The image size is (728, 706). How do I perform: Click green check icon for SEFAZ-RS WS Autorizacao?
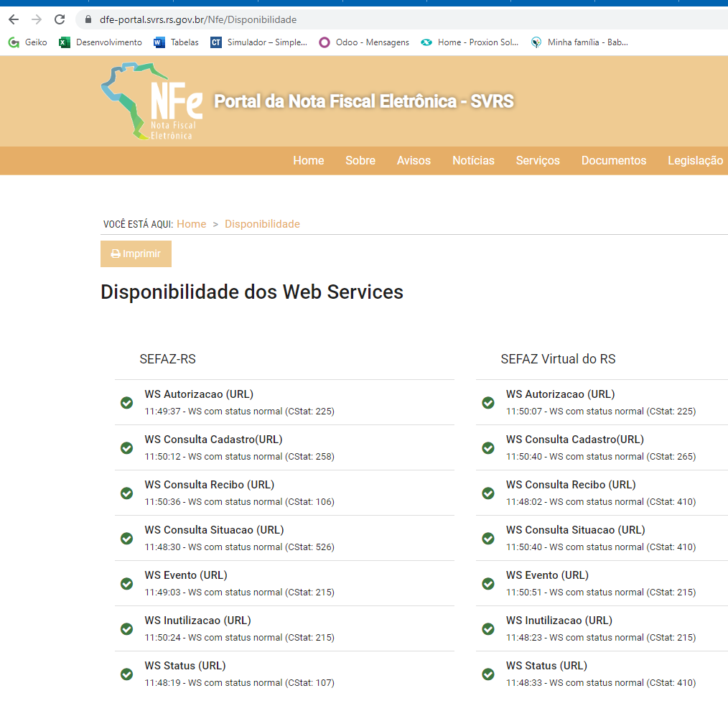coord(127,403)
